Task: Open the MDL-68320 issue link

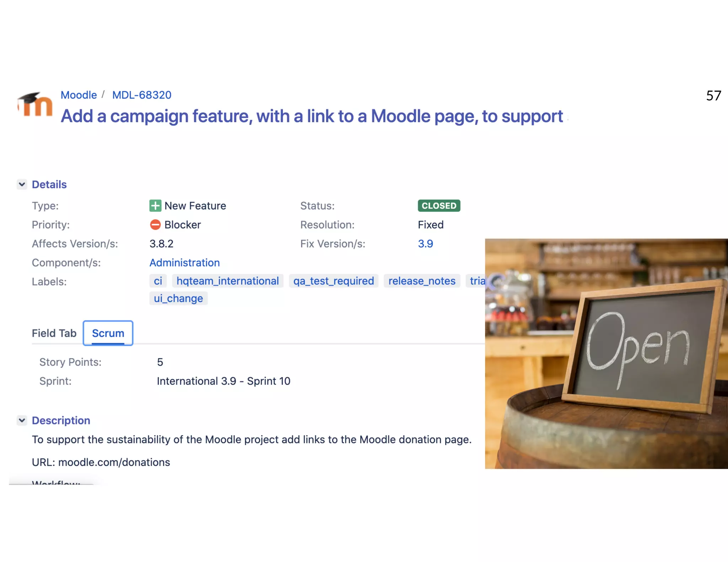Action: tap(141, 95)
